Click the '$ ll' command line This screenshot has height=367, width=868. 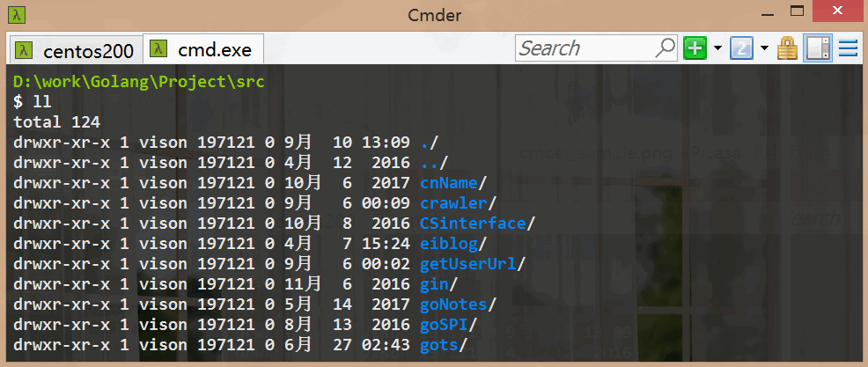pyautogui.click(x=33, y=102)
